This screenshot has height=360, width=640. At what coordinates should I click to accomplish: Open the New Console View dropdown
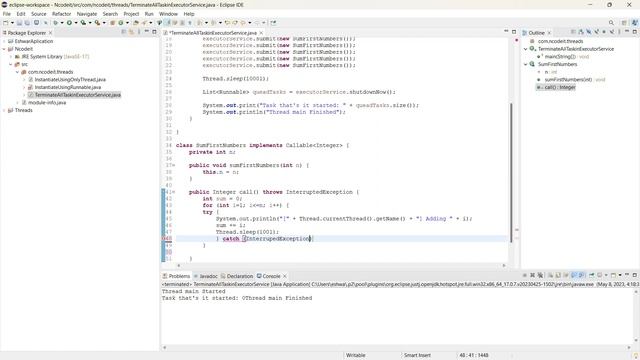tap(620, 275)
